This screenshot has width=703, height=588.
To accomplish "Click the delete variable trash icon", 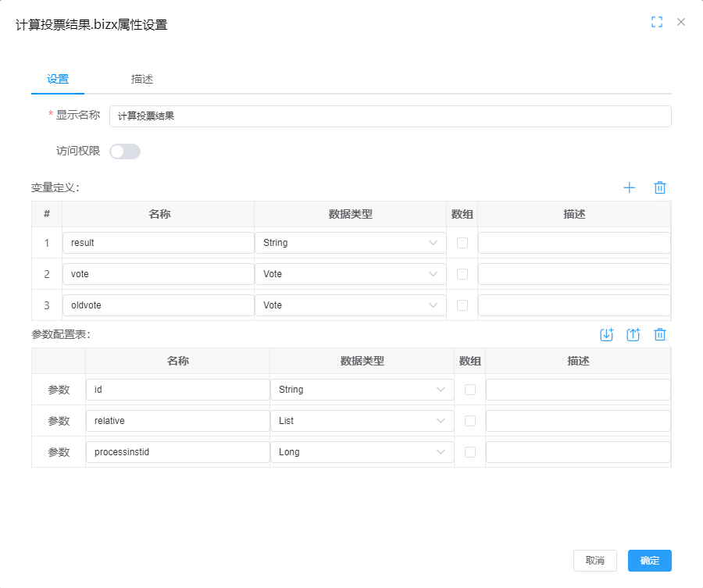I will pyautogui.click(x=660, y=187).
